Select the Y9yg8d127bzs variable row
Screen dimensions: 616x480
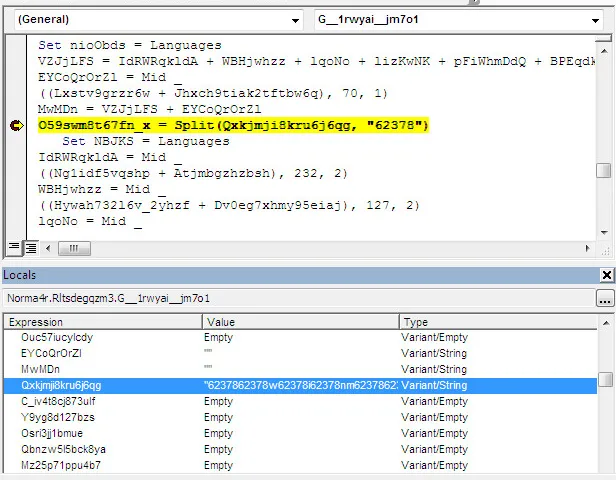click(300, 417)
